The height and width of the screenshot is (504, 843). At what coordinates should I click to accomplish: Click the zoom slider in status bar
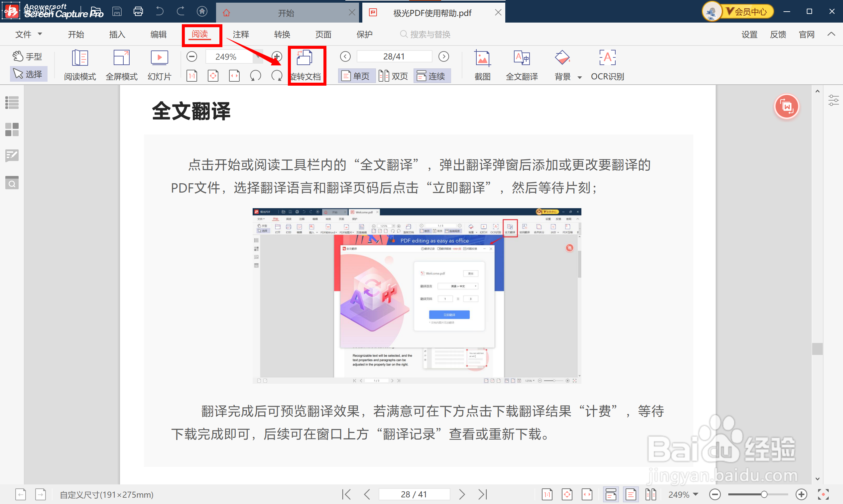(764, 494)
